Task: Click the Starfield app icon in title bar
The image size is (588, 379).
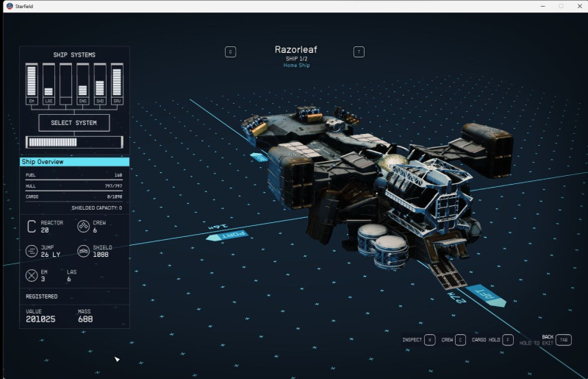Action: pyautogui.click(x=10, y=6)
